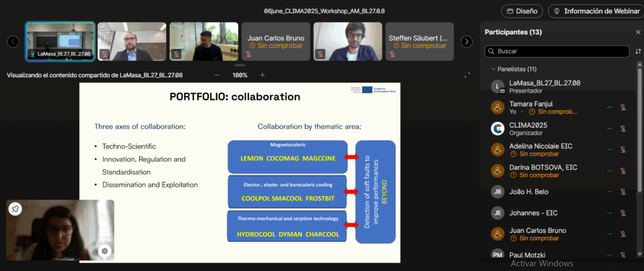Click the Participantes (13) panel title

(x=513, y=32)
